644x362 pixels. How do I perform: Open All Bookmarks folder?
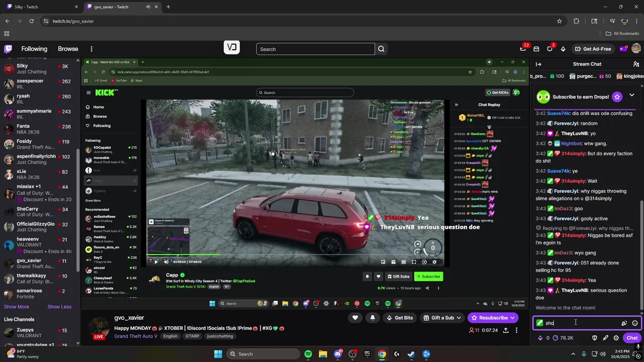point(622,34)
